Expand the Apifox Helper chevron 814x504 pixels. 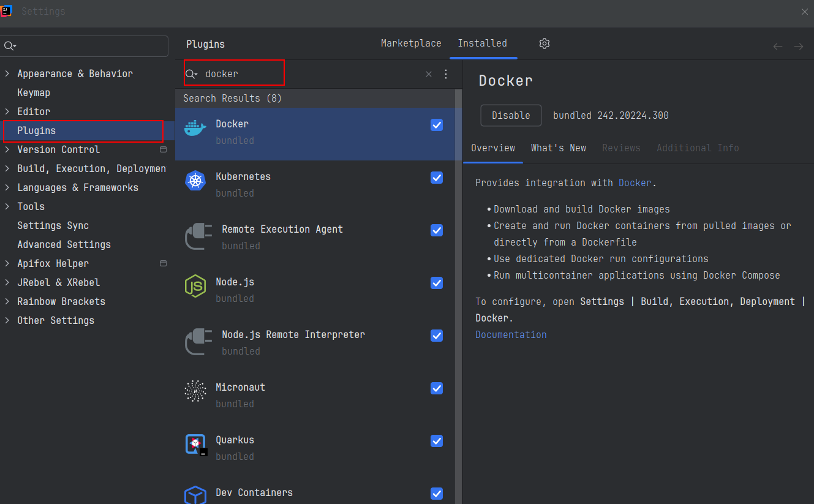[x=7, y=263]
